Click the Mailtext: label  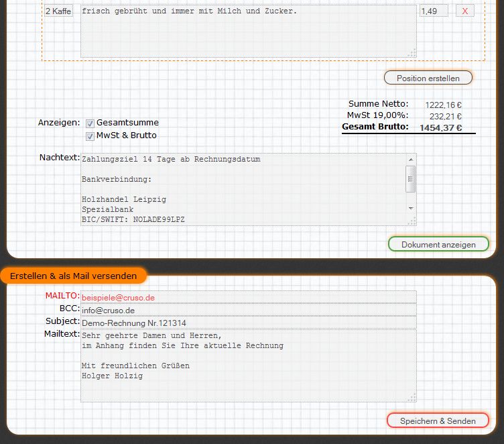[62, 334]
